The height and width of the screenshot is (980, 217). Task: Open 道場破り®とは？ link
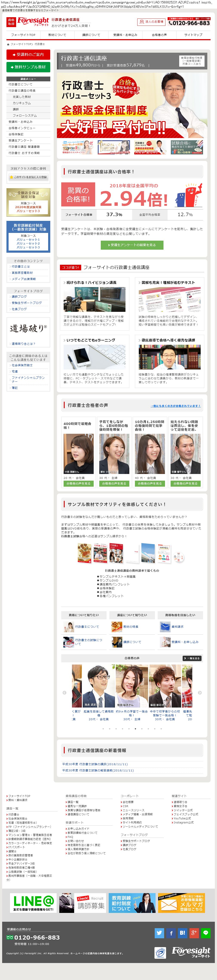23,344
